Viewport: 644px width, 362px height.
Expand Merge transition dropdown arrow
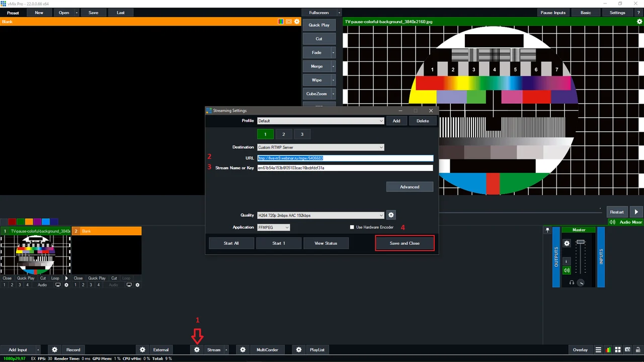coord(333,66)
